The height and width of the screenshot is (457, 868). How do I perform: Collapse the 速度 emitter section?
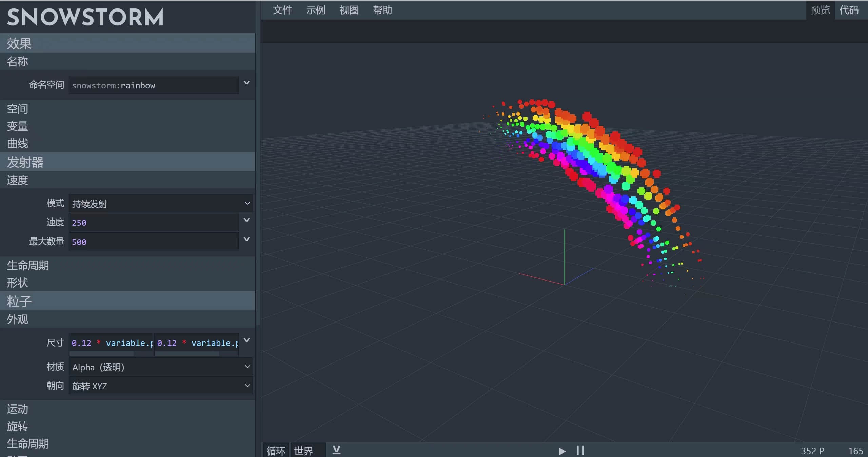127,180
